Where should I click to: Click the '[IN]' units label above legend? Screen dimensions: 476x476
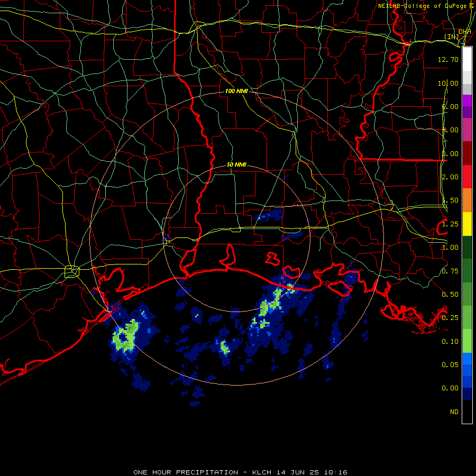pyautogui.click(x=451, y=36)
